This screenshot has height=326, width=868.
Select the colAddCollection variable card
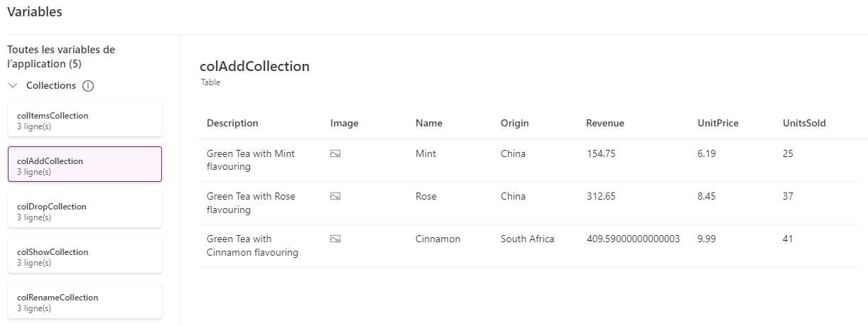click(85, 164)
